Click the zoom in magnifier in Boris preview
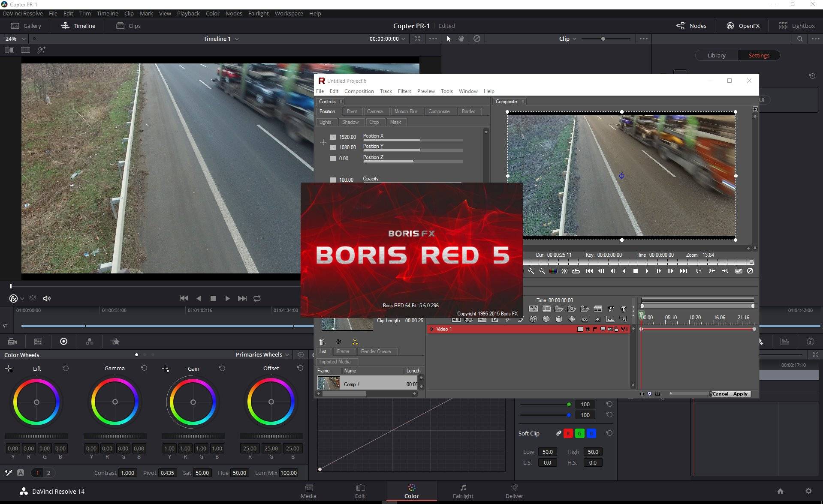Image resolution: width=823 pixels, height=504 pixels. pyautogui.click(x=531, y=271)
